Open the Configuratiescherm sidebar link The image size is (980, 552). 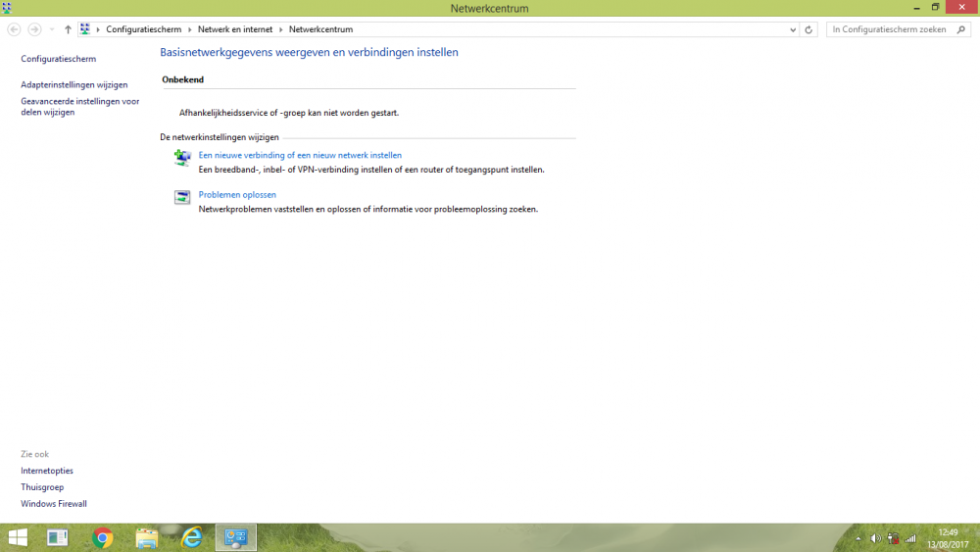[58, 59]
